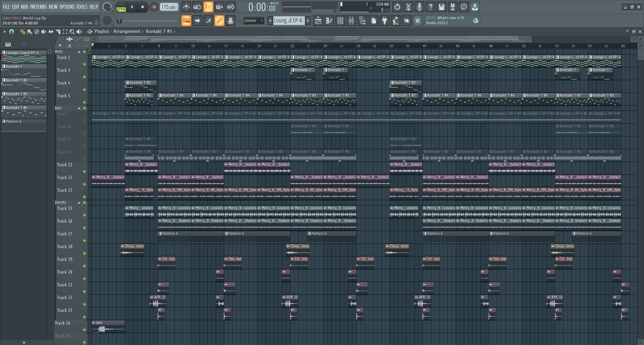Select the Slip tool in Playlist
644x345 pixels.
click(51, 32)
